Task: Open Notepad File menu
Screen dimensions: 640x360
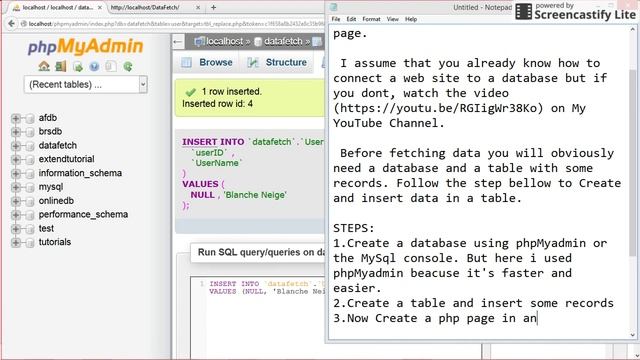Action: click(336, 19)
